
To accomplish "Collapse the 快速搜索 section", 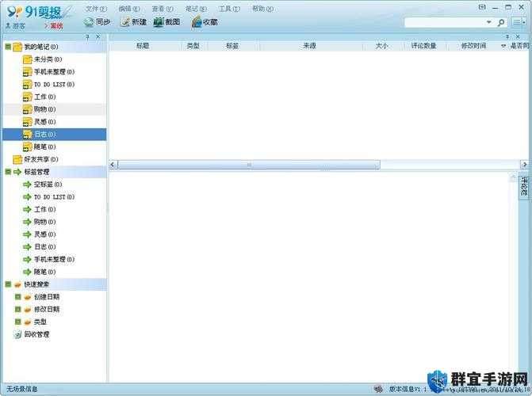I will [8, 284].
